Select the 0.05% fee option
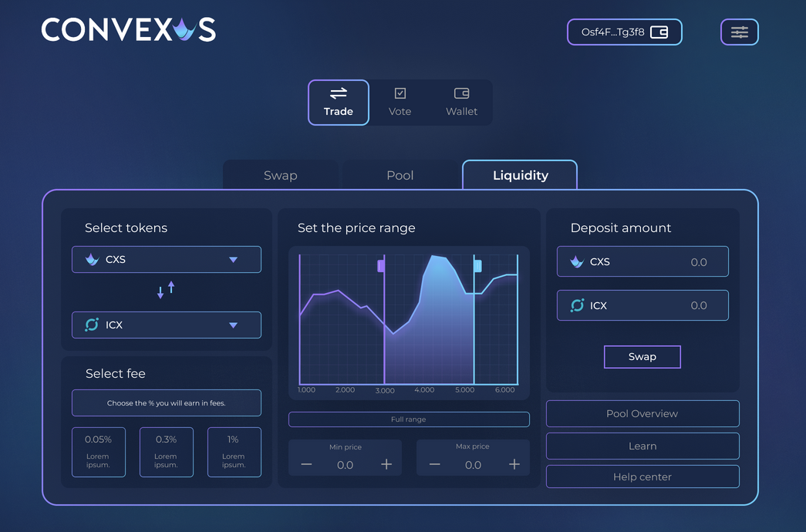 click(98, 452)
